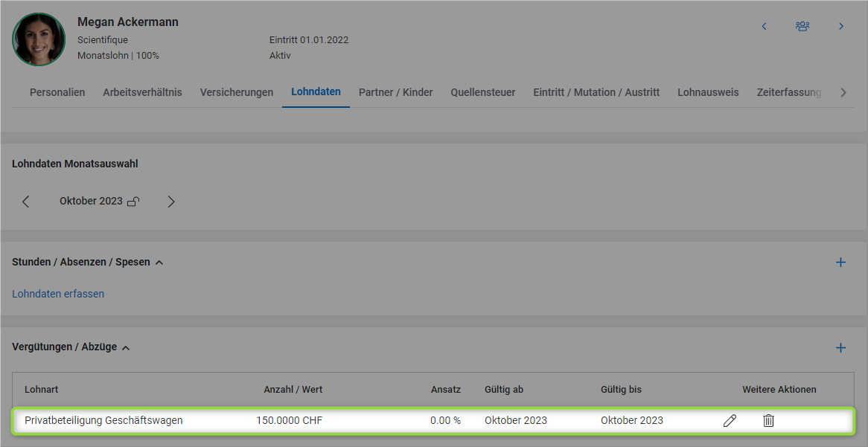Add new entry in Vergütungen / Abzüge
Screen dimensions: 868x447
click(x=840, y=347)
